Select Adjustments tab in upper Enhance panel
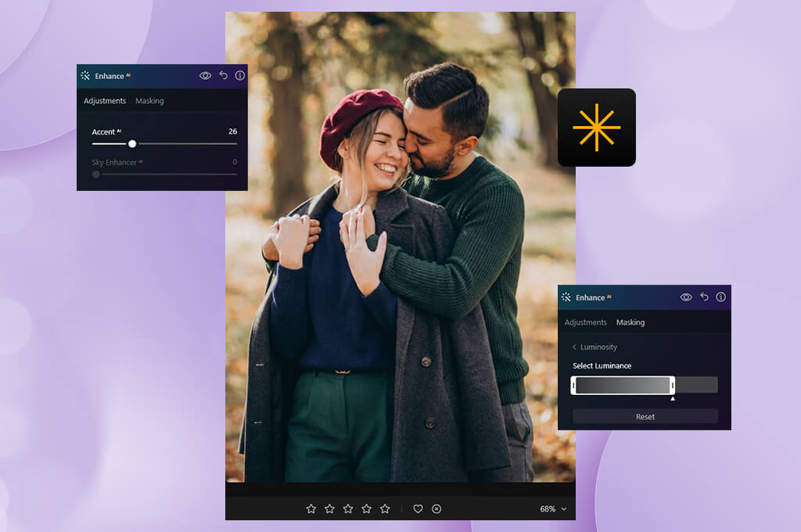 [x=105, y=101]
